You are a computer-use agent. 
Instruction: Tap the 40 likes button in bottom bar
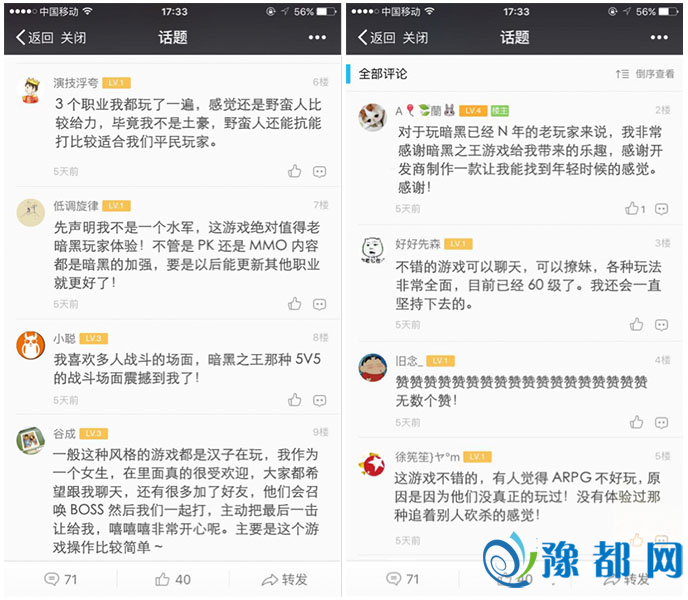tap(172, 579)
